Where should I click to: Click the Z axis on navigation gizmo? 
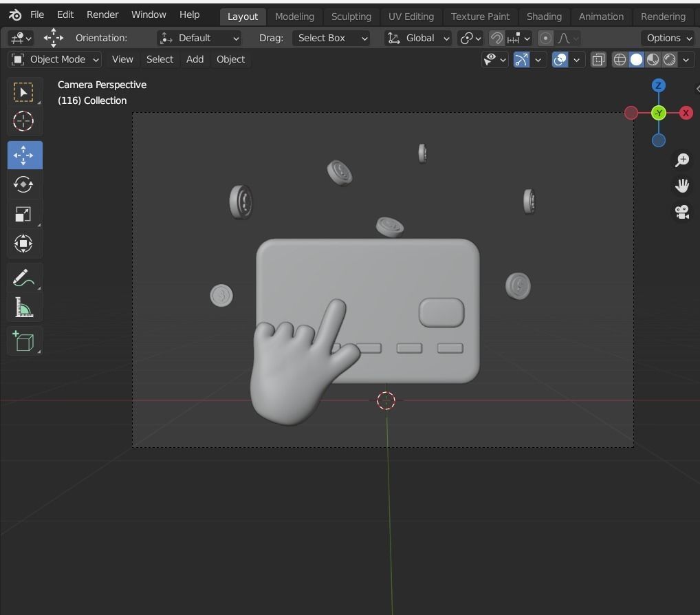659,85
